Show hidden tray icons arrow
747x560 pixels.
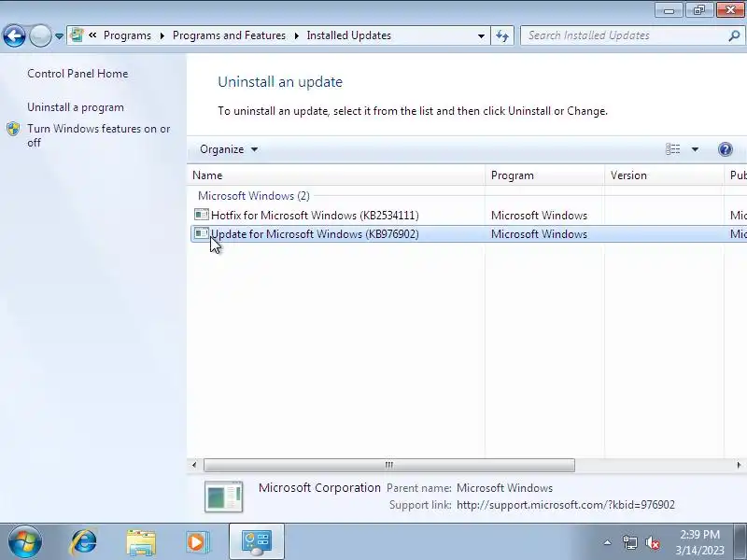coord(608,542)
